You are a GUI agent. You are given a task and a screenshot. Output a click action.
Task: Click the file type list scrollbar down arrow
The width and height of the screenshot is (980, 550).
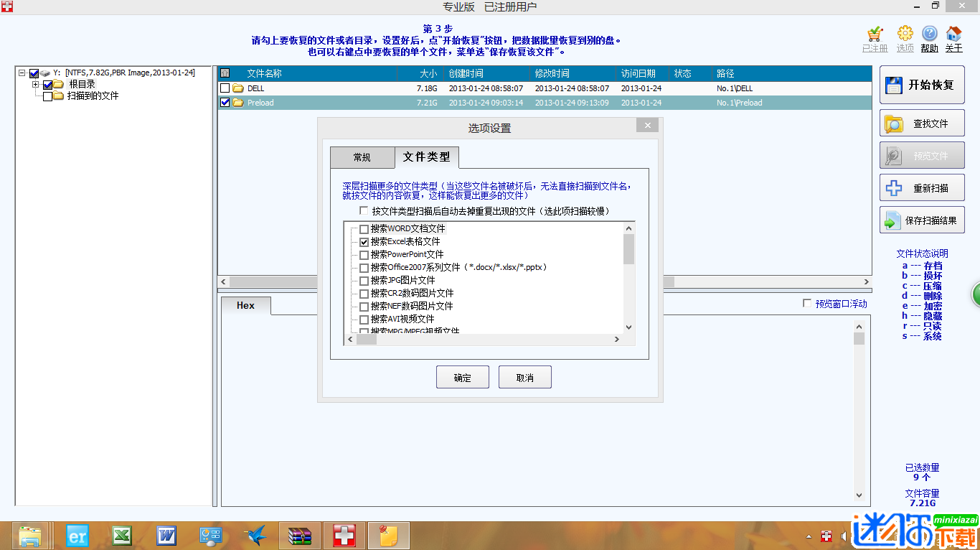[629, 327]
